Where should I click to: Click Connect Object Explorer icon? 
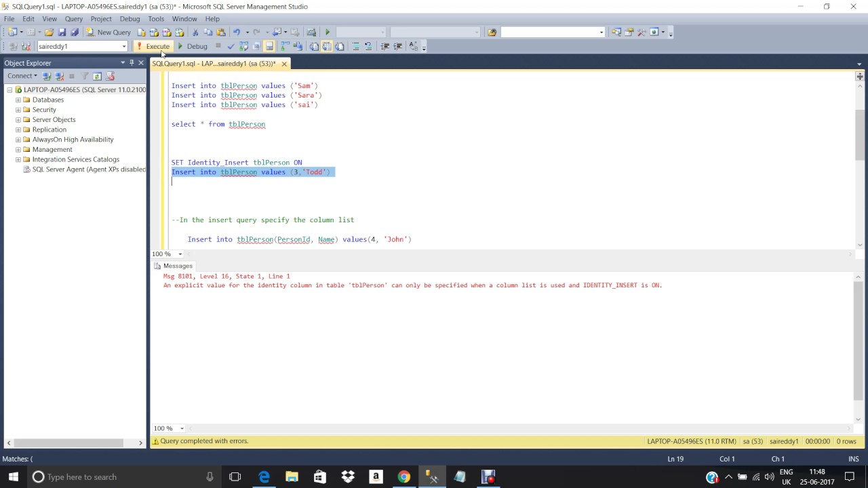(47, 76)
